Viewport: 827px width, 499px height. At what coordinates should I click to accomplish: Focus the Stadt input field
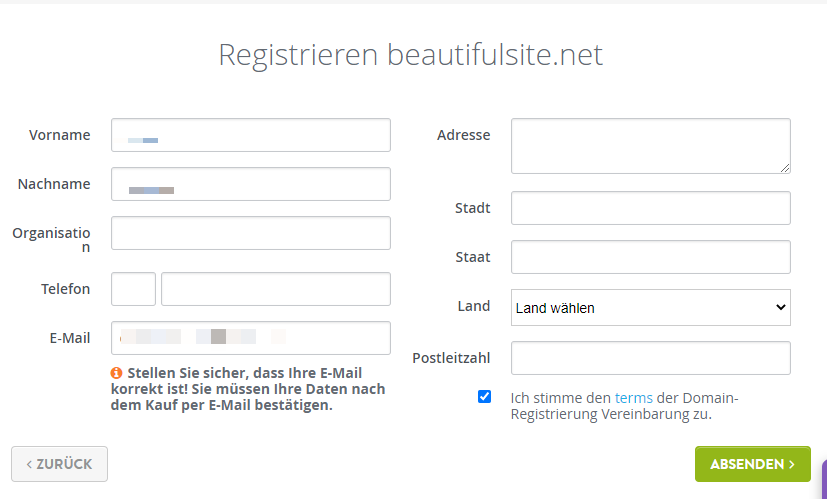[x=650, y=208]
